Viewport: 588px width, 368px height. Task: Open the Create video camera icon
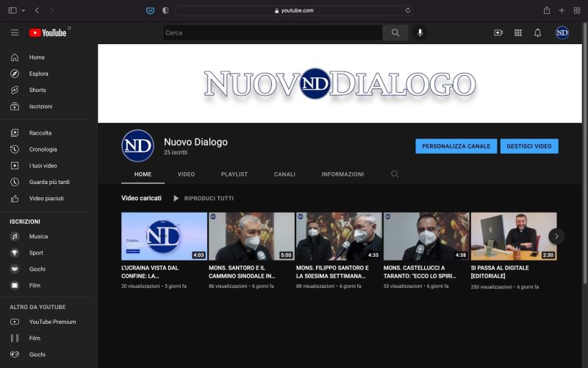(498, 32)
